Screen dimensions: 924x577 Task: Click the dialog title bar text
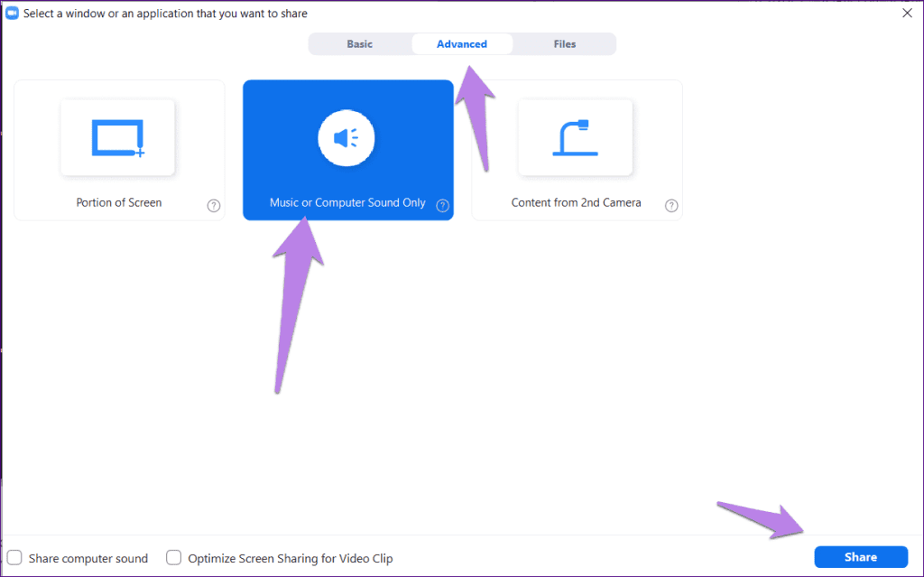click(165, 13)
